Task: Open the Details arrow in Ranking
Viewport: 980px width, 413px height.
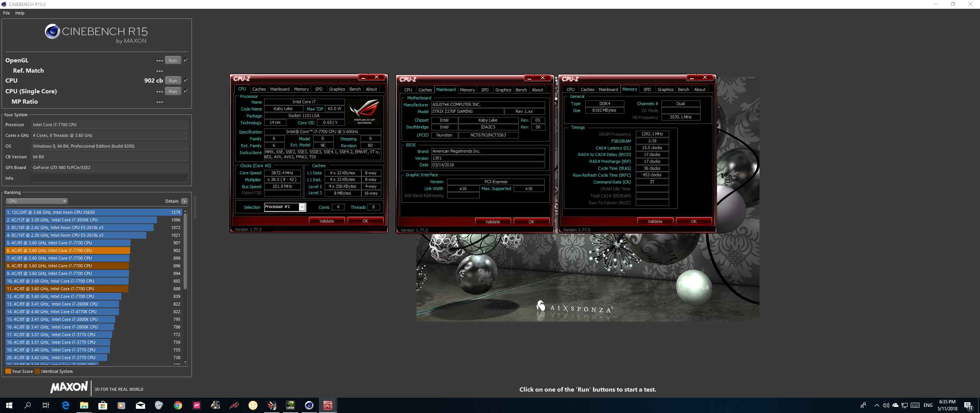Action: point(185,201)
